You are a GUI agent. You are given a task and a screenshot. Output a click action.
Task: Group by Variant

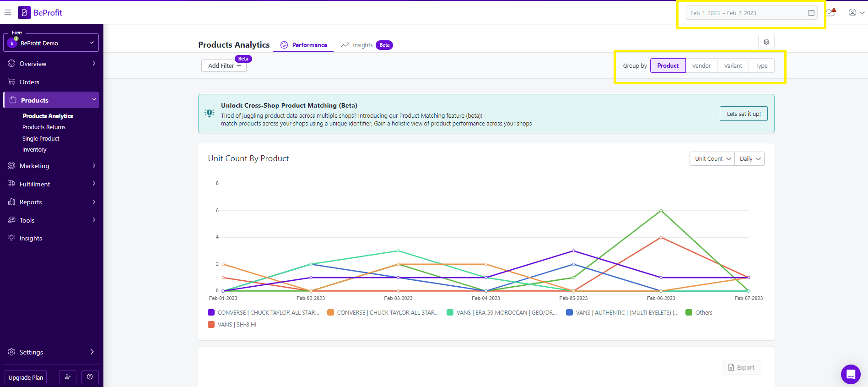tap(733, 65)
